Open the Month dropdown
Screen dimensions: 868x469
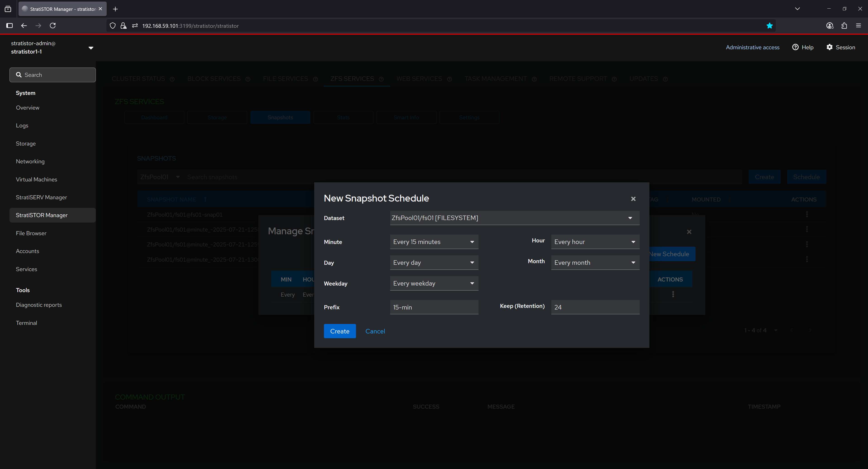point(595,262)
